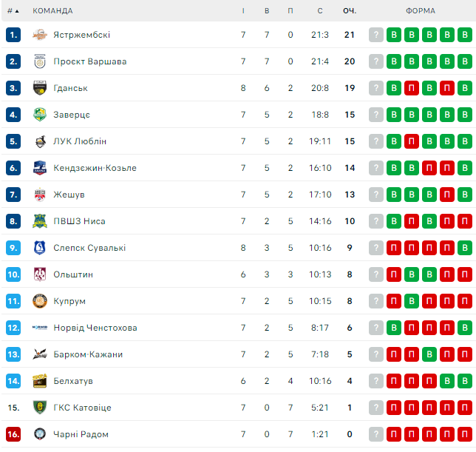The width and height of the screenshot is (476, 452).
Task: Open the Жешув team page
Action: [69, 195]
